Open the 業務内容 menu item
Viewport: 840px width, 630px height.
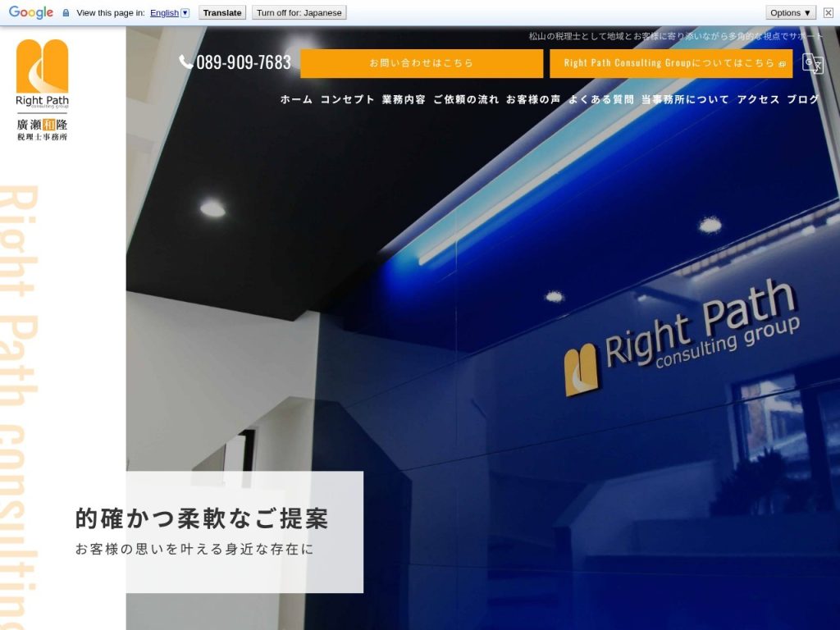[404, 99]
